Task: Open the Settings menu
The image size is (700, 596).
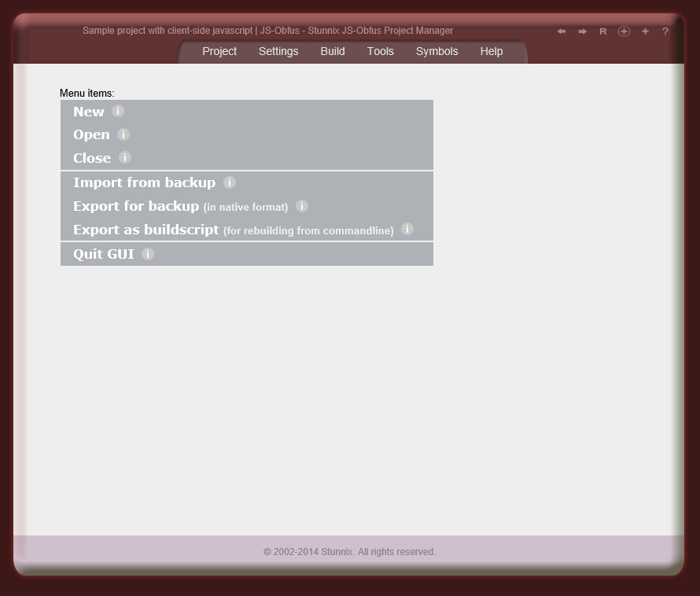Action: coord(278,51)
